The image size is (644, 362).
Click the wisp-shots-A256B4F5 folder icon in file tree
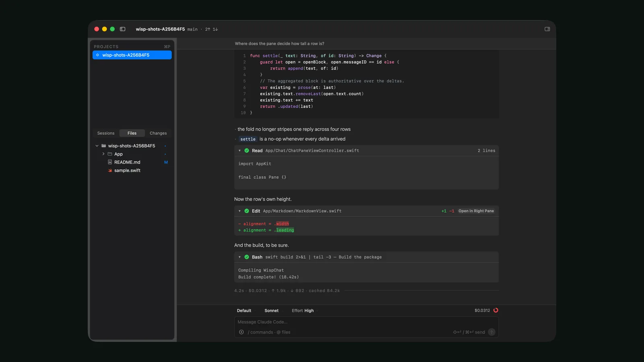104,146
